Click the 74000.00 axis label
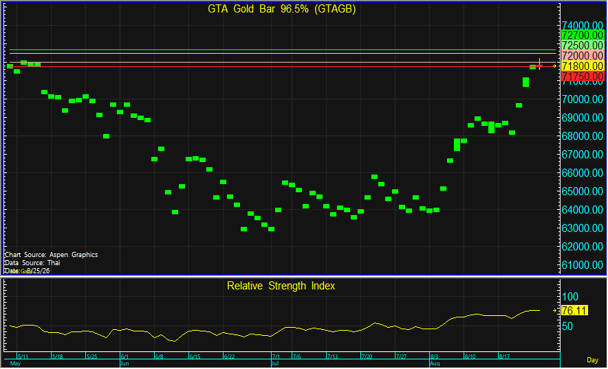 (582, 26)
